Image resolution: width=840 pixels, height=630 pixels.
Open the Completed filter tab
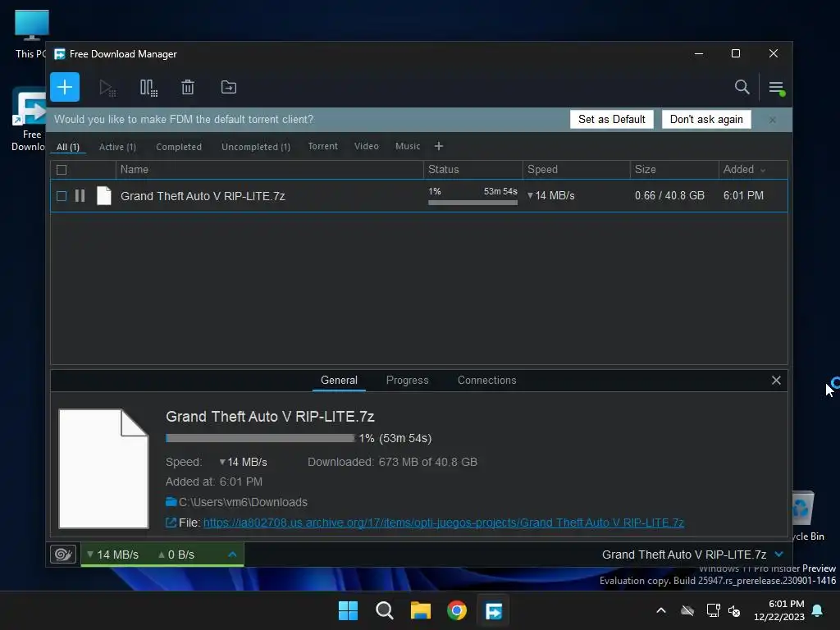click(179, 147)
